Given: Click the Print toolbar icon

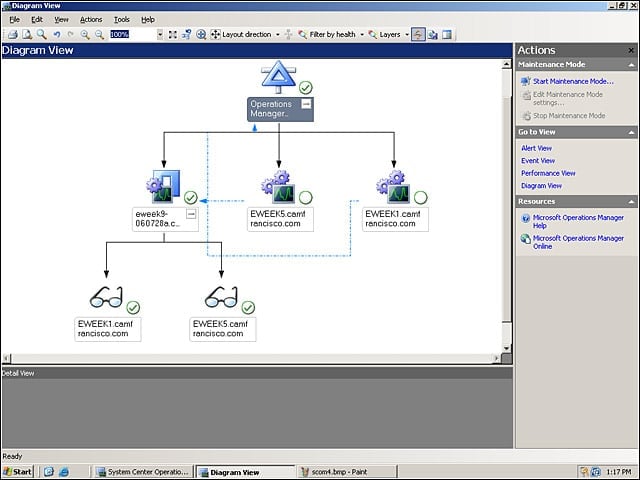Looking at the screenshot, I should click(x=13, y=35).
